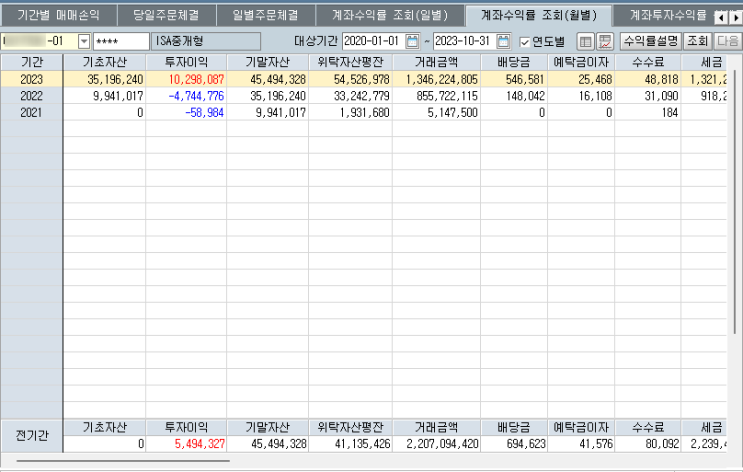743x472 pixels.
Task: Switch to chart view icon
Action: tap(605, 42)
